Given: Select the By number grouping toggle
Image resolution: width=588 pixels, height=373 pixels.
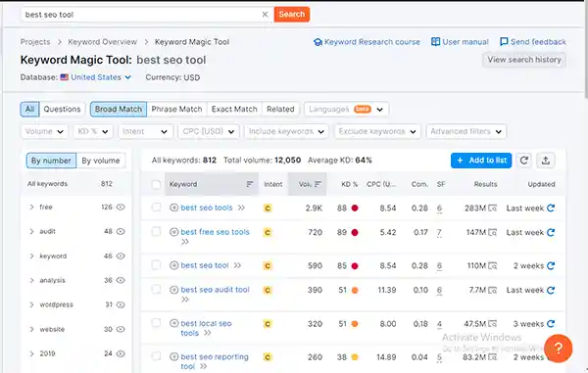Looking at the screenshot, I should tap(51, 161).
